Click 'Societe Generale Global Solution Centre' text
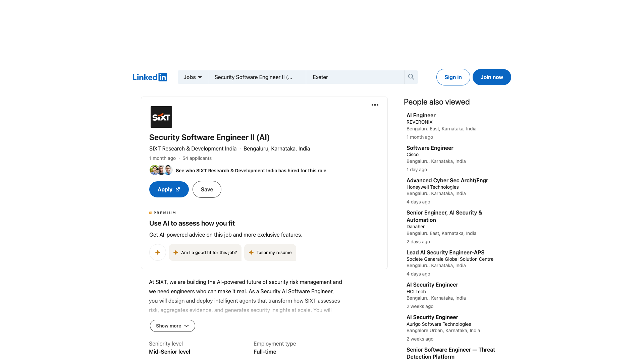The image size is (644, 362). [x=450, y=259]
